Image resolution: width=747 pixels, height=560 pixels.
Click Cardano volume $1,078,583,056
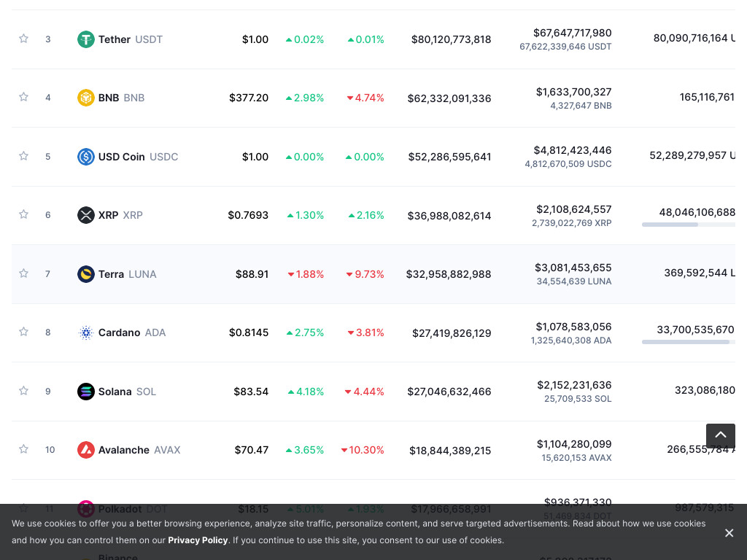coord(573,327)
